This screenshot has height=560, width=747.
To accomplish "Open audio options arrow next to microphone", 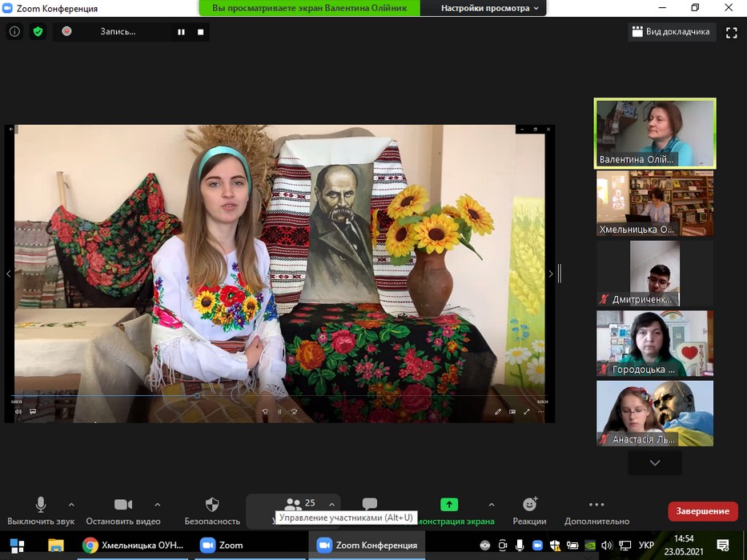I will [71, 504].
